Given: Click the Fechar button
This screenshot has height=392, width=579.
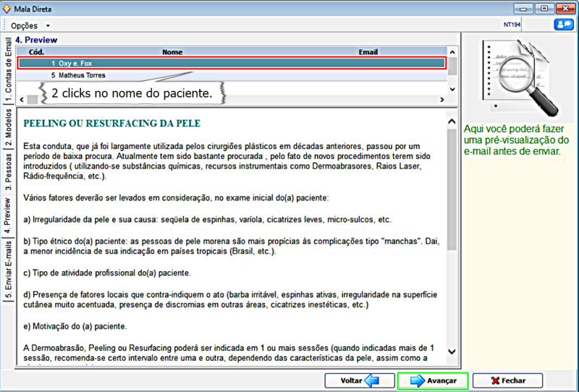Looking at the screenshot, I should click(507, 380).
